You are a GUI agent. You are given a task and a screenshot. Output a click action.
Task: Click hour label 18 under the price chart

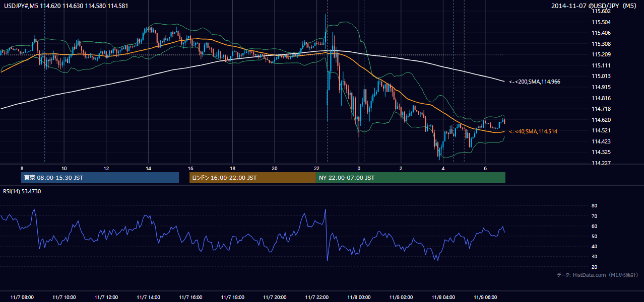232,168
